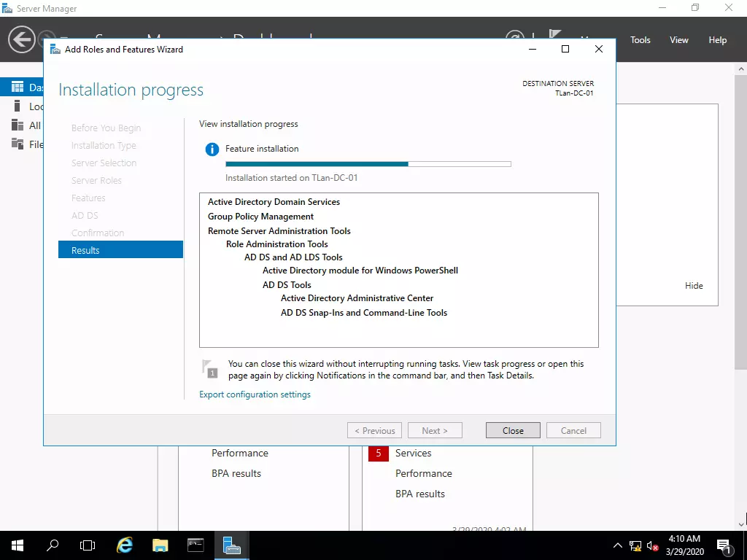This screenshot has height=560, width=747.
Task: Click left tile Performance entry
Action: click(x=239, y=453)
